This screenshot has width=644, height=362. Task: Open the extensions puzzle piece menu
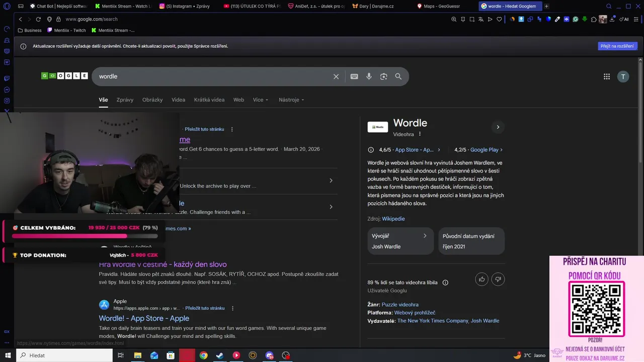pos(594,19)
